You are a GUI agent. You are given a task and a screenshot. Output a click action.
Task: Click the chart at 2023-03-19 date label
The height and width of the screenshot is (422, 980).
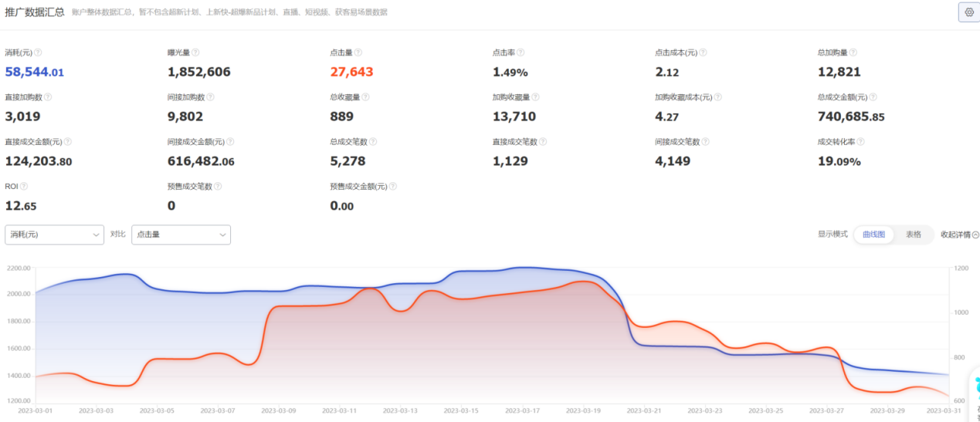point(583,410)
